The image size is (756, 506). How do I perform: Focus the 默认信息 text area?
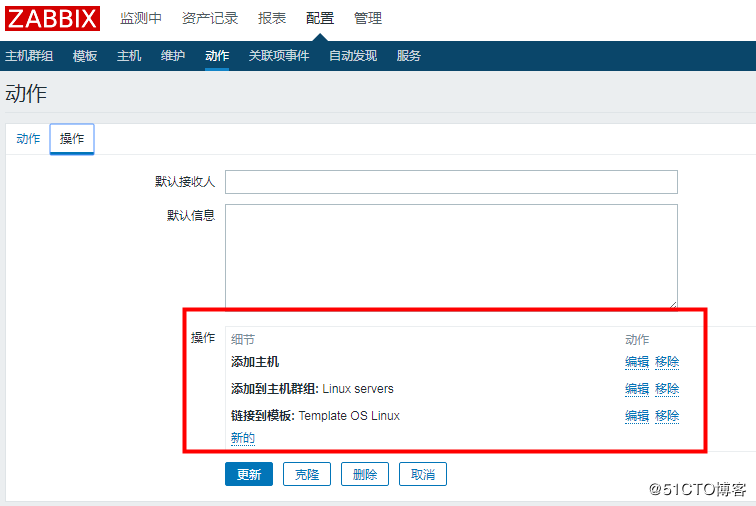pos(451,256)
